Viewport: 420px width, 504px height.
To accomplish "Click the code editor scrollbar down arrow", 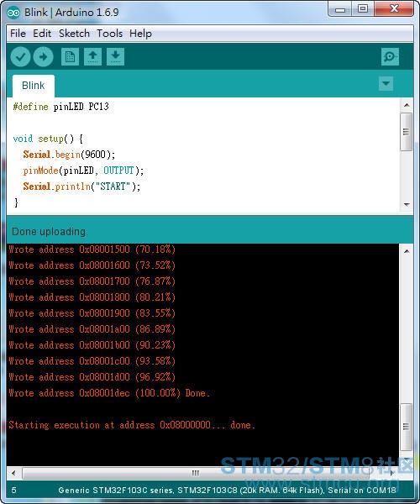I will [407, 204].
